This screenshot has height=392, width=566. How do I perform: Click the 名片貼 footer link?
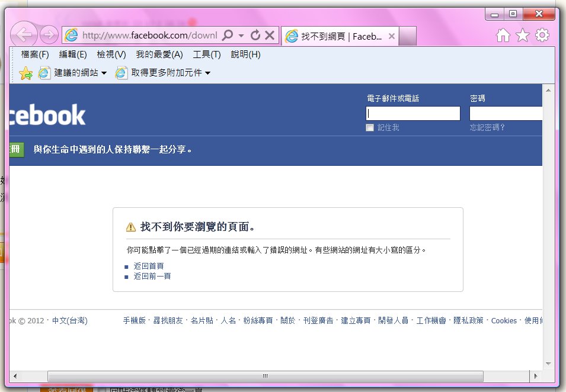click(x=202, y=320)
